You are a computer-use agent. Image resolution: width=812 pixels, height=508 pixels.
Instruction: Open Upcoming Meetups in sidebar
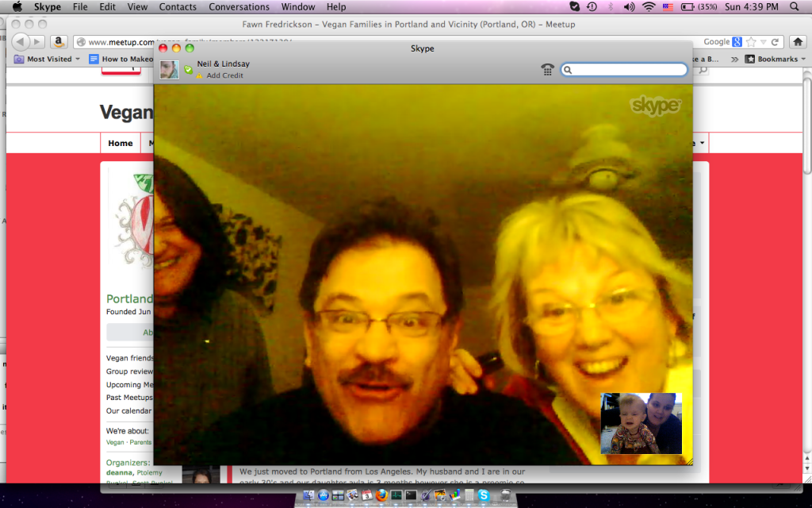click(x=129, y=385)
